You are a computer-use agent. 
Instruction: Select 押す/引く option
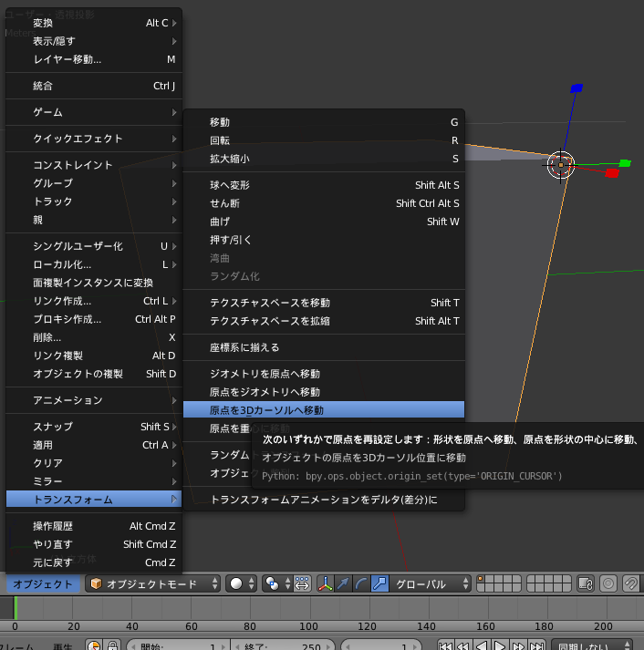pyautogui.click(x=324, y=240)
